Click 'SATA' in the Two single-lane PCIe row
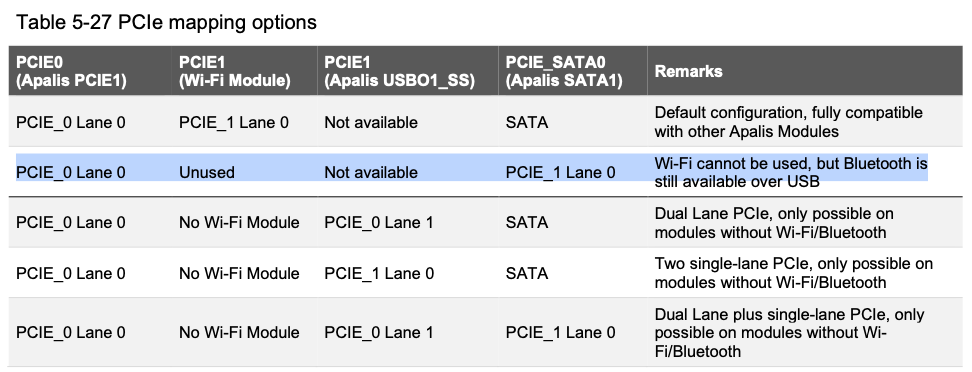The image size is (972, 372). pyautogui.click(x=527, y=273)
